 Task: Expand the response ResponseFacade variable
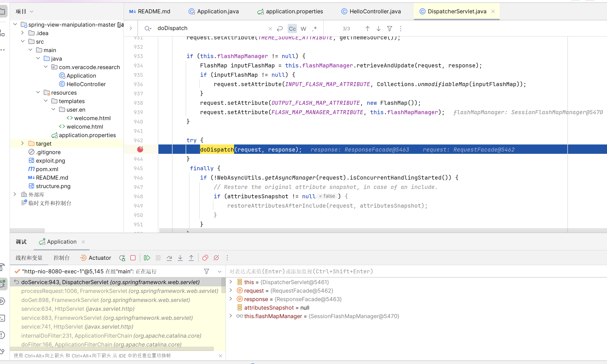click(x=231, y=299)
